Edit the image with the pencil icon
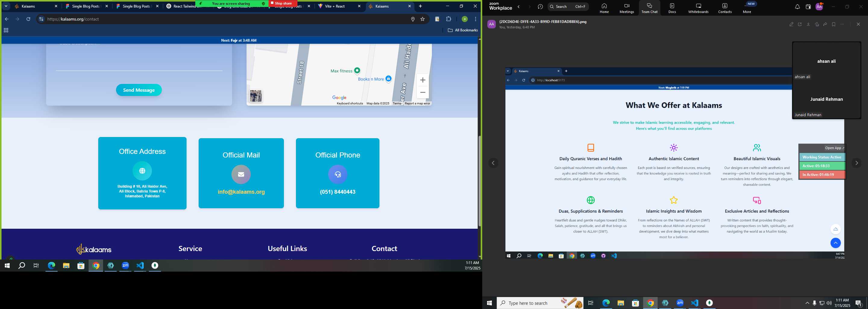The width and height of the screenshot is (868, 309). coord(791,24)
